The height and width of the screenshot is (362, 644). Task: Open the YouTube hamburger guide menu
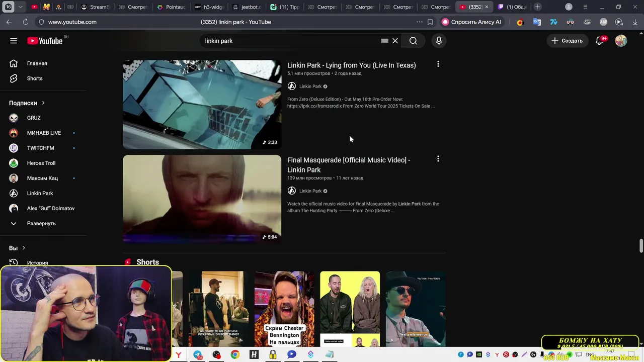[x=14, y=41]
